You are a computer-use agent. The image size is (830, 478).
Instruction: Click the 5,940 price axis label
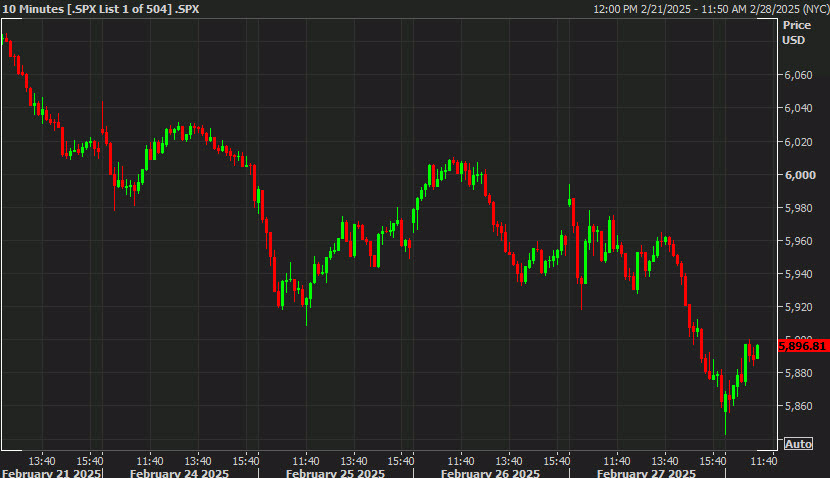pos(798,274)
